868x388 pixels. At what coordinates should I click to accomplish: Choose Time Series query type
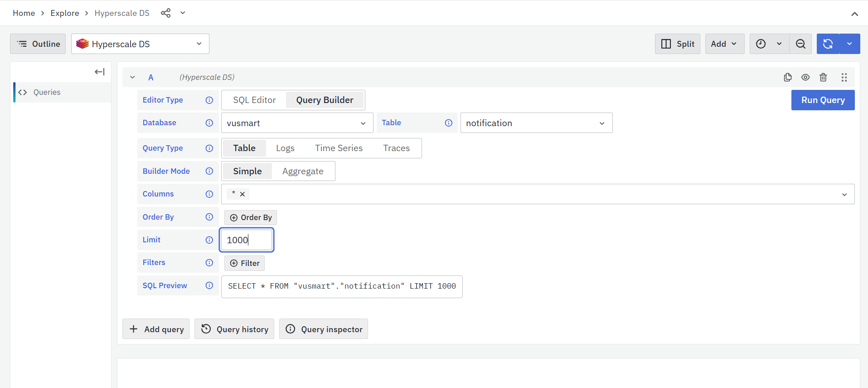click(x=339, y=148)
